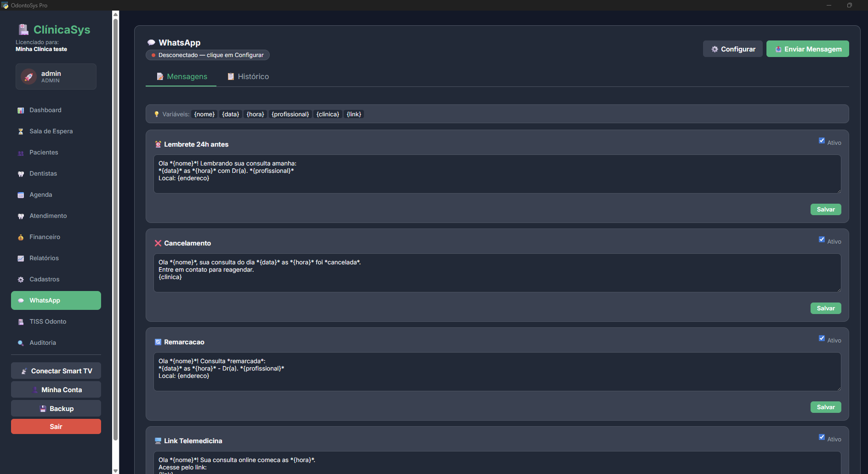
Task: Open the Dashboard icon in sidebar
Action: [x=21, y=110]
